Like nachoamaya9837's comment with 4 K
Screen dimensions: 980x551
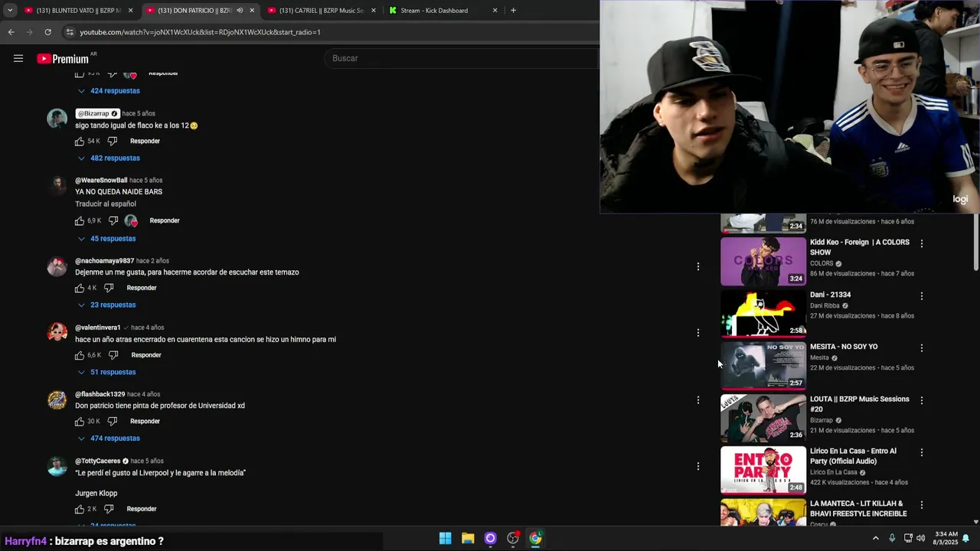click(x=79, y=289)
